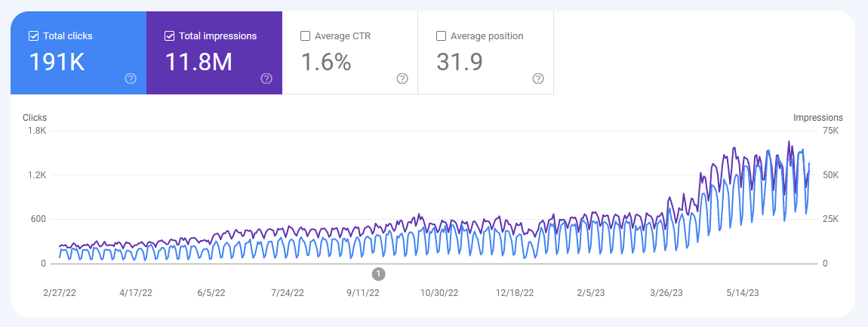Uncheck the Total clicks checkbox
The image size is (868, 327).
33,35
